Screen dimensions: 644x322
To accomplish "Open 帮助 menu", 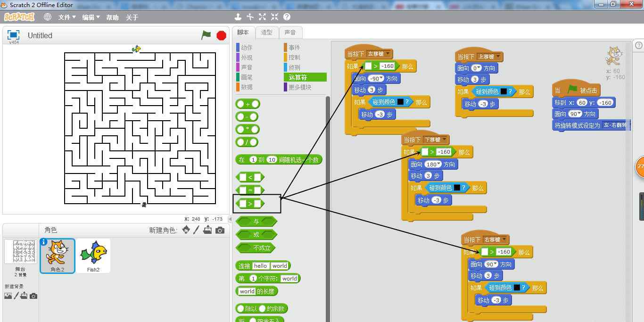I will 113,17.
